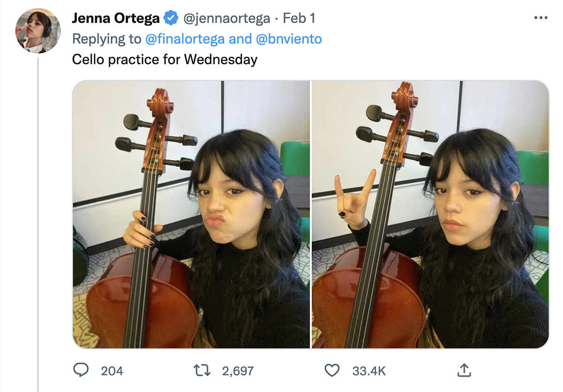Viewport: 563px width, 392px height.
Task: Click the 33.4K likes count
Action: pos(369,371)
